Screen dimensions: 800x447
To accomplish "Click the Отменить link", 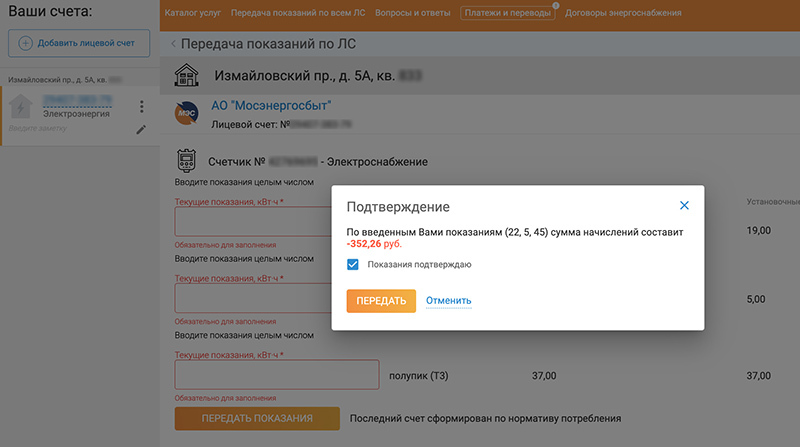I will (x=448, y=301).
